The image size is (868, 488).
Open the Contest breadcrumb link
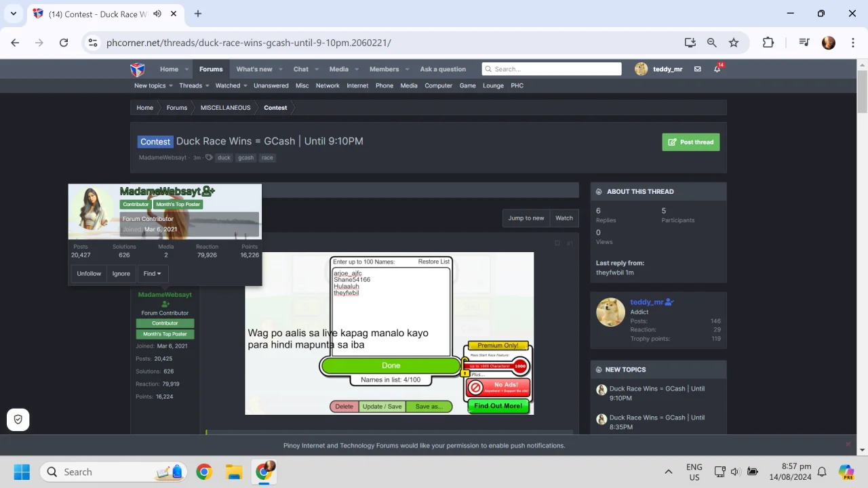275,108
